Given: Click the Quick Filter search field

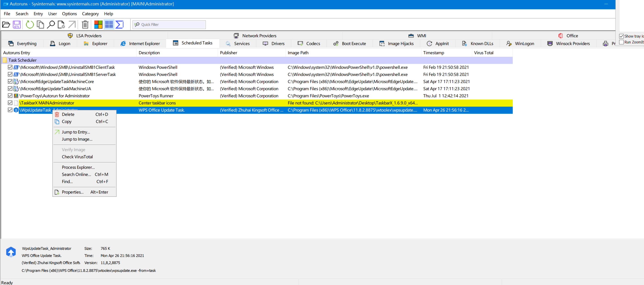Looking at the screenshot, I should click(169, 25).
